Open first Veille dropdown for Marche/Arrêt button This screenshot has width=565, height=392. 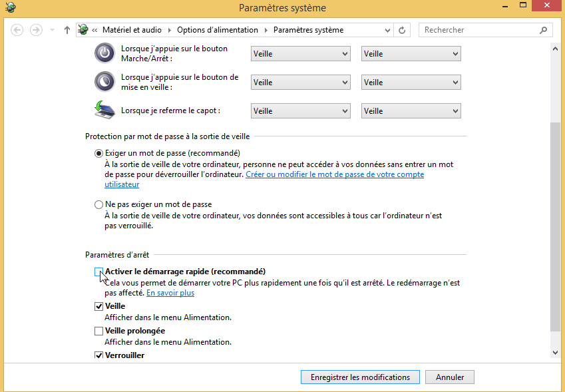[x=301, y=54]
